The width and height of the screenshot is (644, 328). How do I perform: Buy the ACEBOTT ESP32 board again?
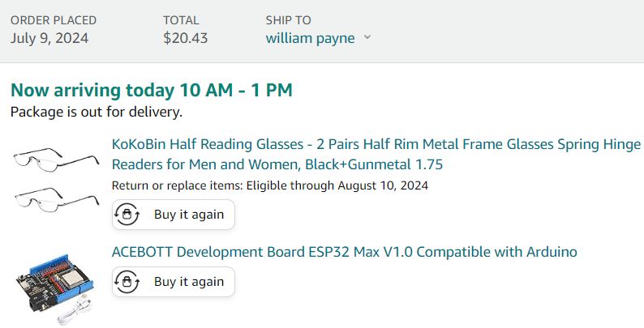[x=174, y=282]
